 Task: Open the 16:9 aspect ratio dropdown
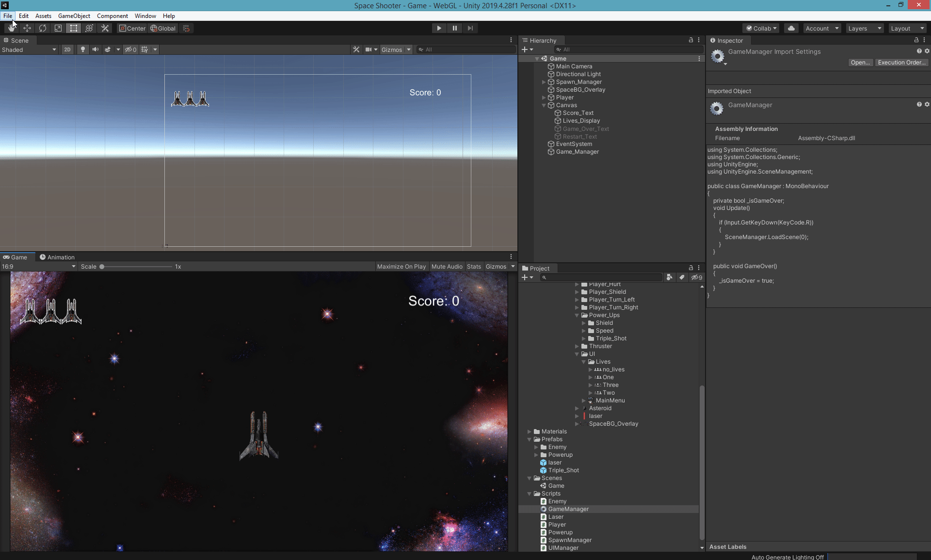(x=39, y=266)
